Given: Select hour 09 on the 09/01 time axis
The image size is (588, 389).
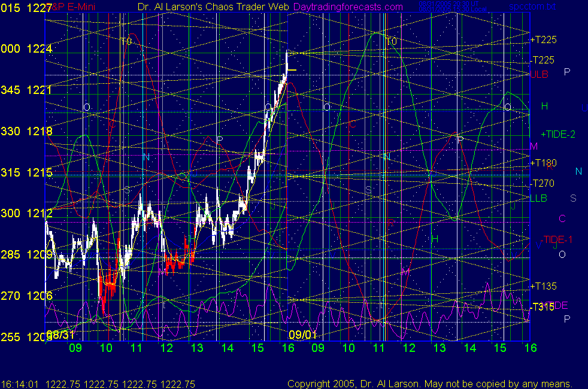Looking at the screenshot, I should [318, 348].
